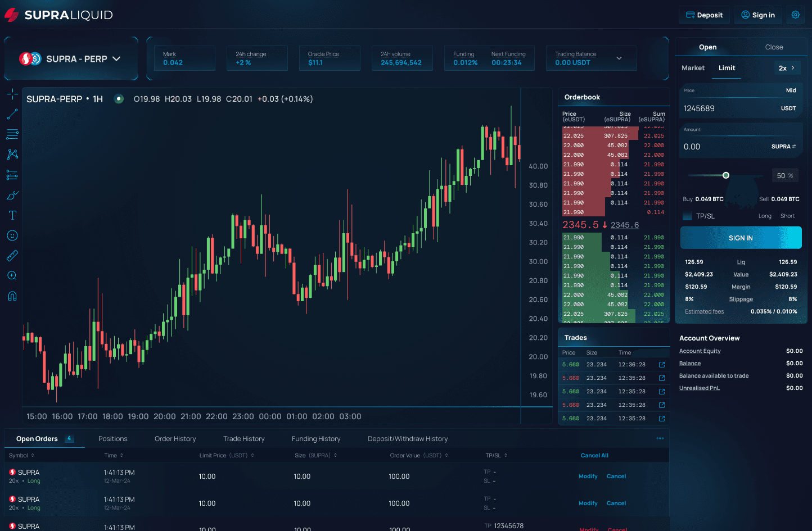This screenshot has width=812, height=531.
Task: Click Balance available to trade label
Action: point(714,376)
